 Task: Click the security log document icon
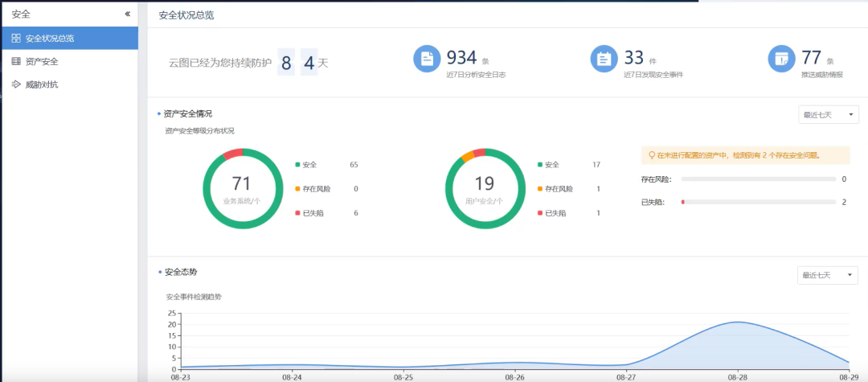pyautogui.click(x=427, y=59)
